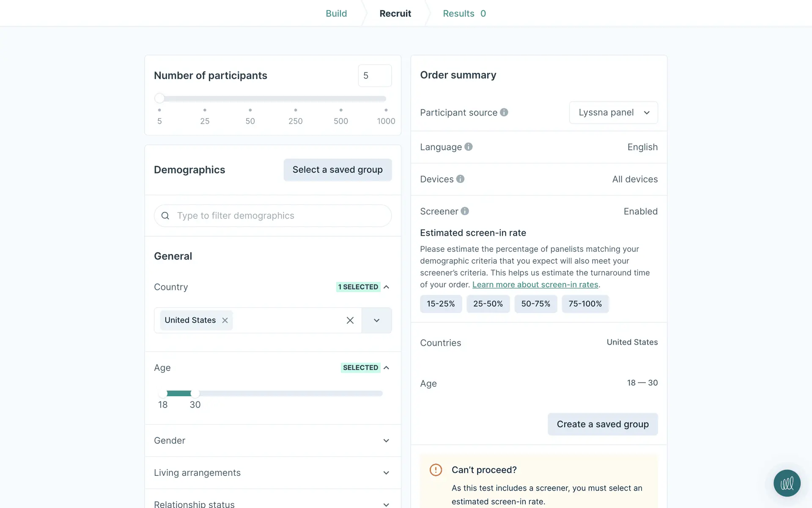The image size is (812, 508).
Task: Click the Screener info icon
Action: pos(464,211)
